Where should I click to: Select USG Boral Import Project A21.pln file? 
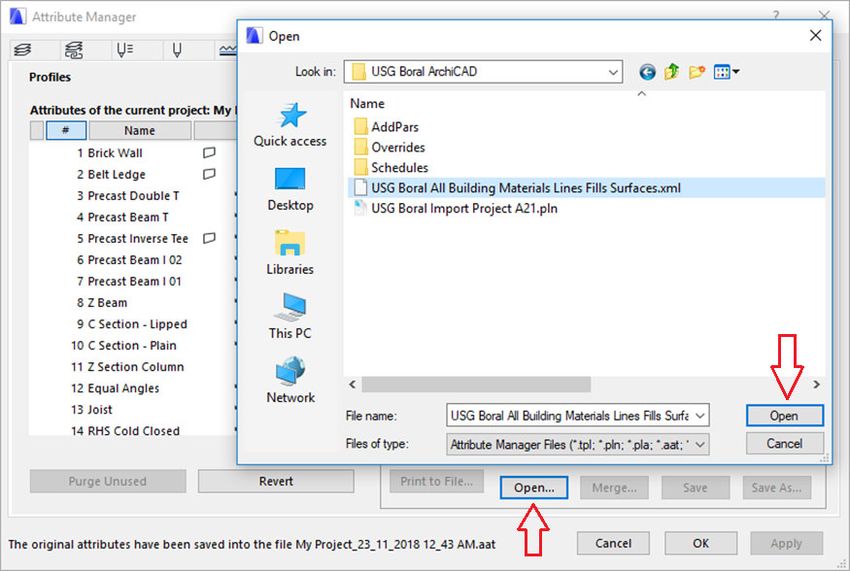[x=455, y=208]
